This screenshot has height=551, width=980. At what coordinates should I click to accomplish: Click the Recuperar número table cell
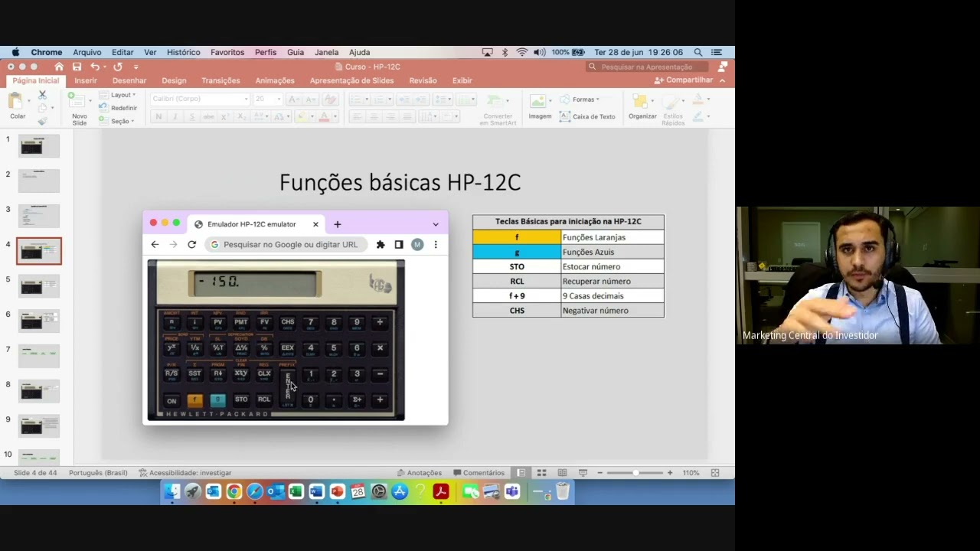click(x=612, y=281)
